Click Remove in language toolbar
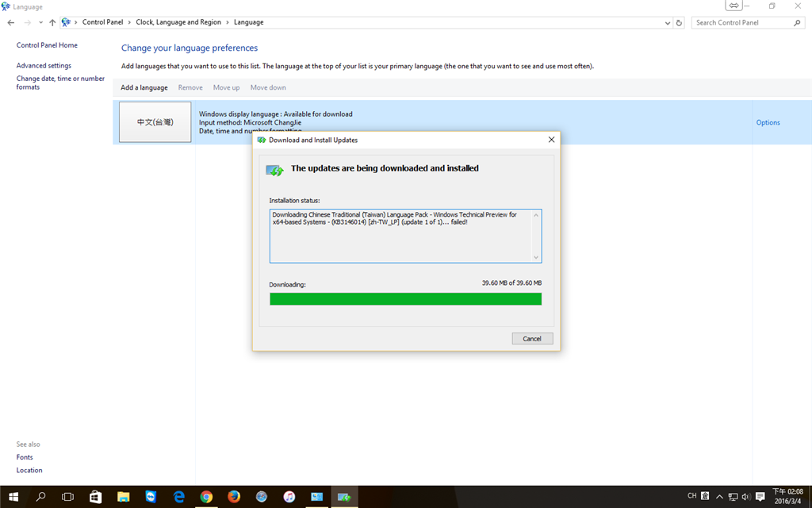Screen dimensions: 812x508 190,87
